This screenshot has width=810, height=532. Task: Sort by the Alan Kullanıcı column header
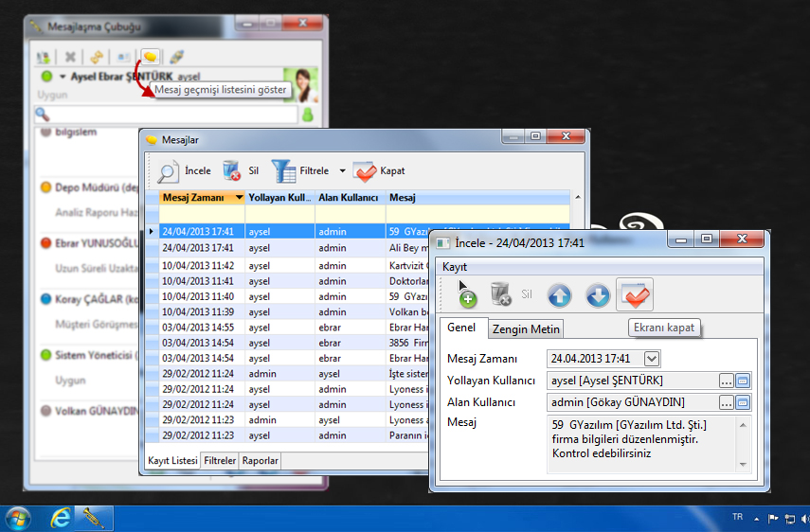[x=348, y=198]
